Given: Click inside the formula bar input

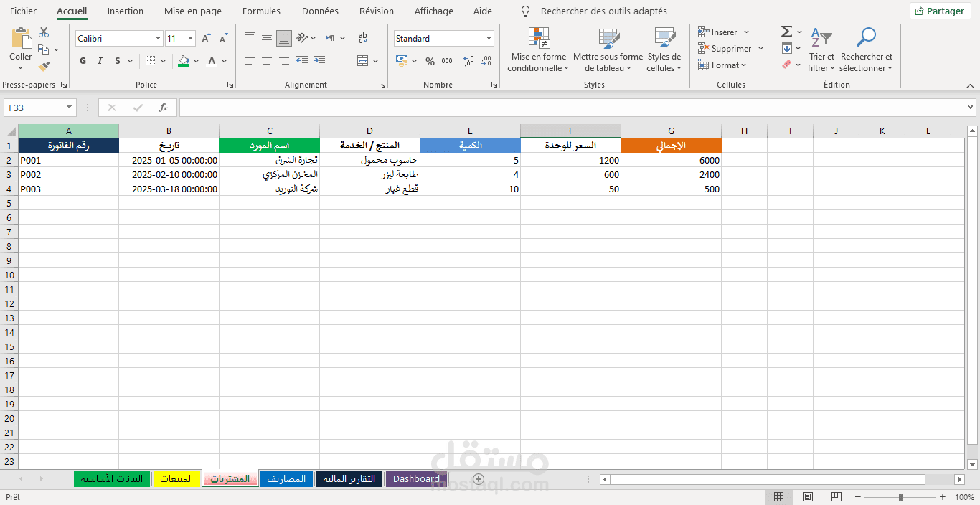Looking at the screenshot, I should [x=572, y=108].
